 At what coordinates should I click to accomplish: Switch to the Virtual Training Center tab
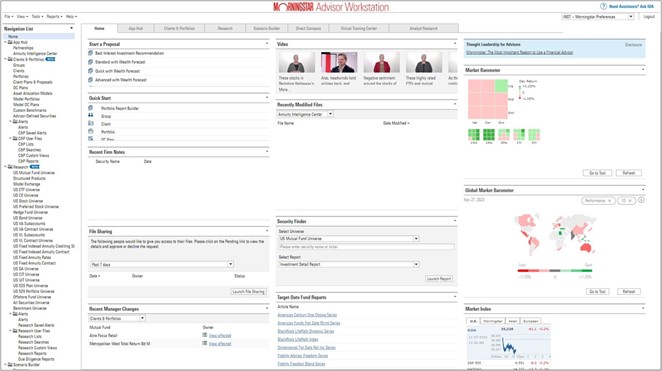359,28
